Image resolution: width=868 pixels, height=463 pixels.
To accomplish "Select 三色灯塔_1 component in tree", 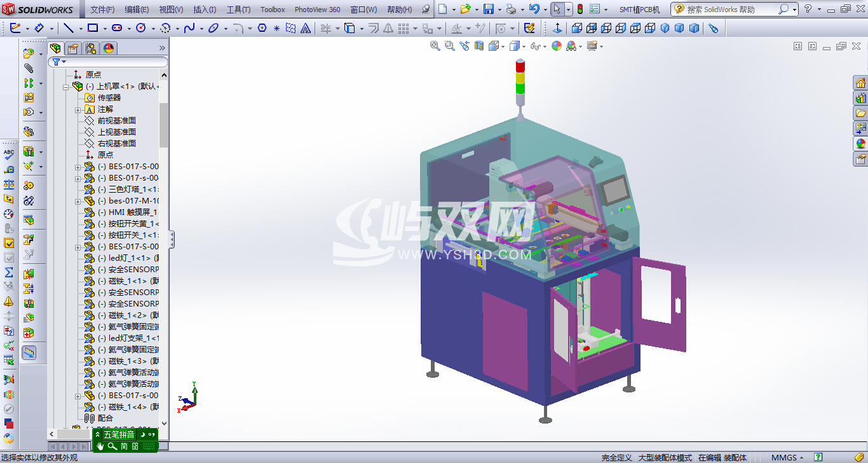I will click(x=127, y=190).
